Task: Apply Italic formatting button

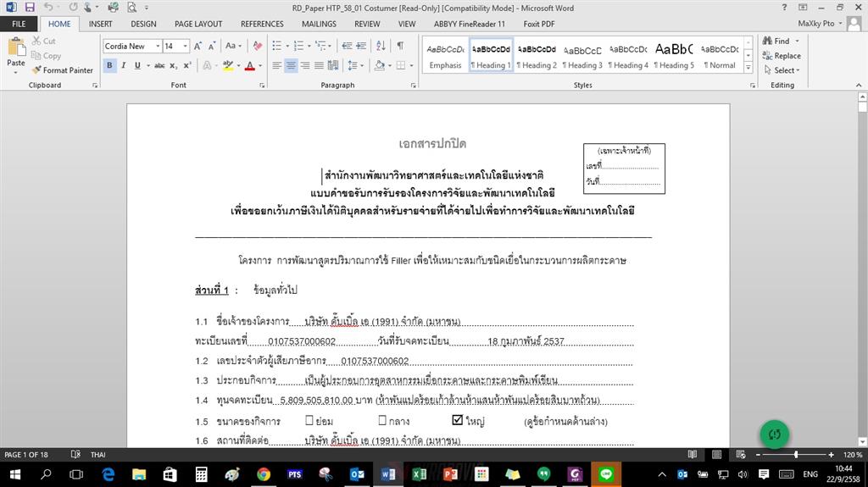Action: (x=124, y=65)
